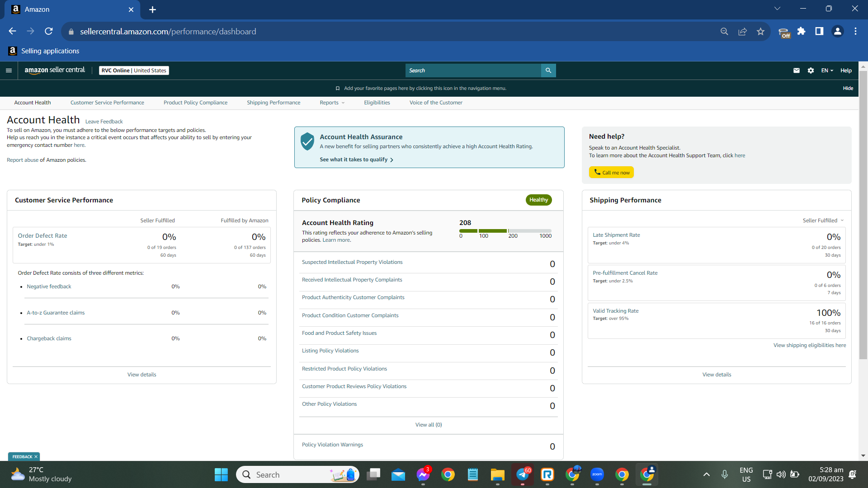The width and height of the screenshot is (868, 488).
Task: Open browser zoom magnifier icon
Action: coord(724,31)
